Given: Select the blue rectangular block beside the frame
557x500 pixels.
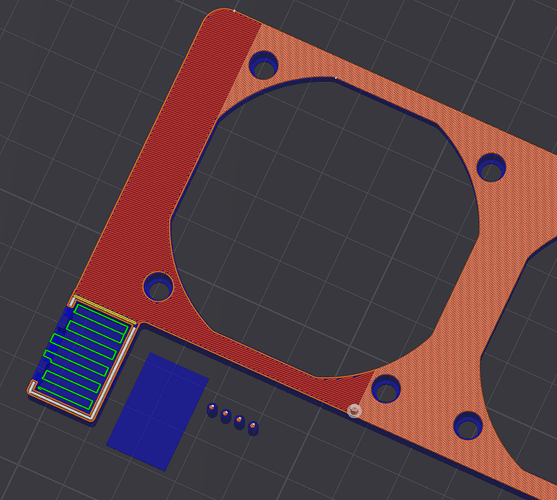Looking at the screenshot, I should [158, 412].
